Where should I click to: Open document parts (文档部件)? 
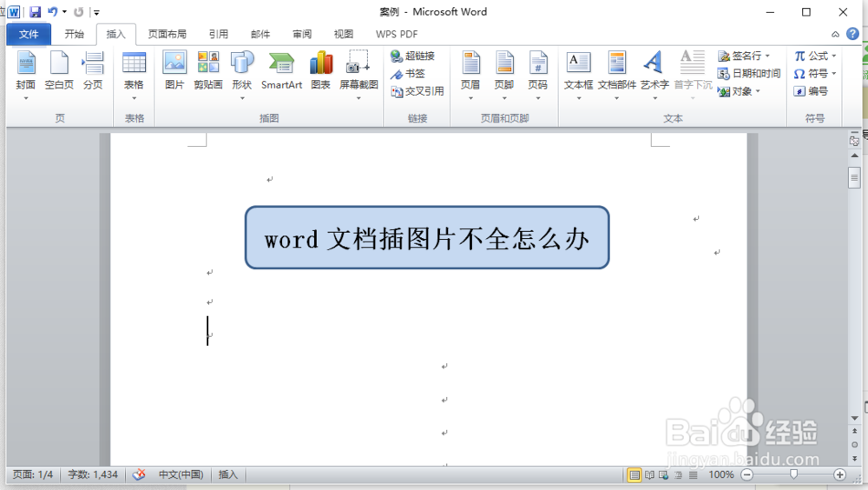click(x=616, y=75)
